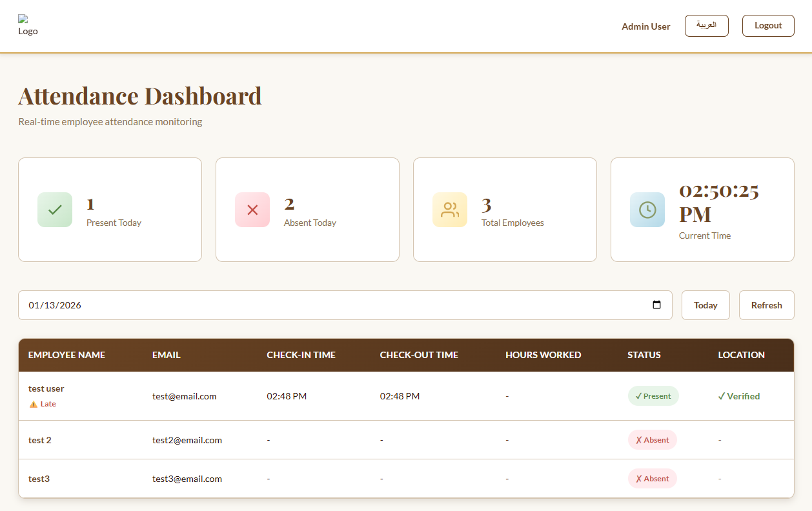The width and height of the screenshot is (812, 511).
Task: Click the Logo image in the header
Action: (28, 25)
